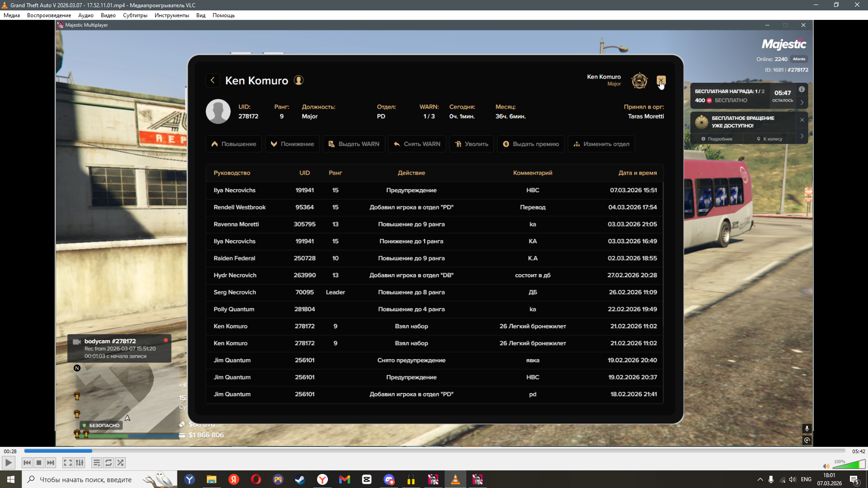Screen dimensions: 868x488
Task: Open the Медиа menu
Action: point(12,15)
